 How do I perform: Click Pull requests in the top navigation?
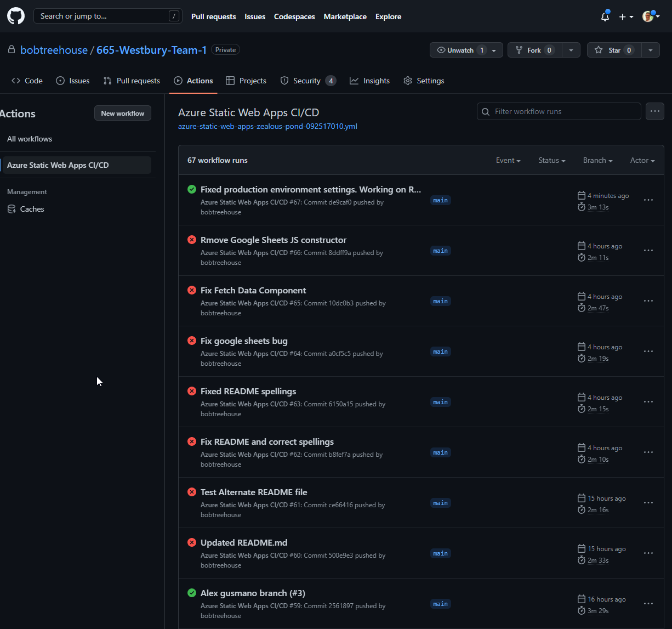214,16
